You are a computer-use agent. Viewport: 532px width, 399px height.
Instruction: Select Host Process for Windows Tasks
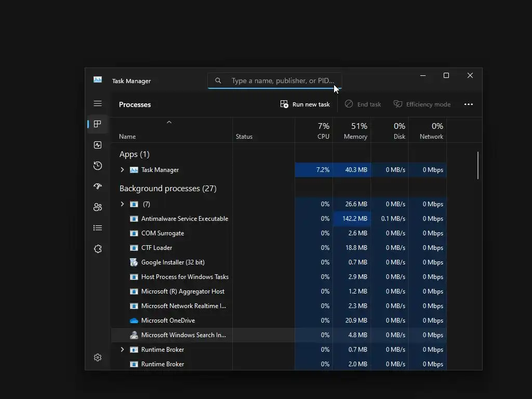[x=279, y=277]
